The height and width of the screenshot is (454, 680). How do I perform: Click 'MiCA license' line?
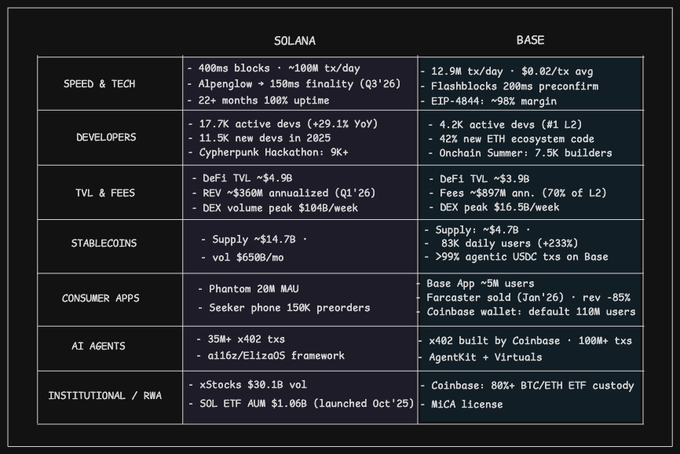click(461, 405)
